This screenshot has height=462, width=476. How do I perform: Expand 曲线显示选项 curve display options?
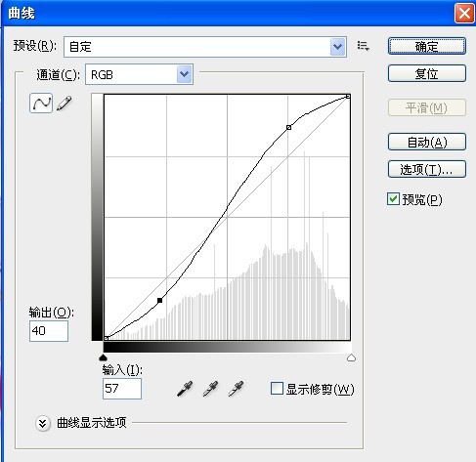(43, 423)
